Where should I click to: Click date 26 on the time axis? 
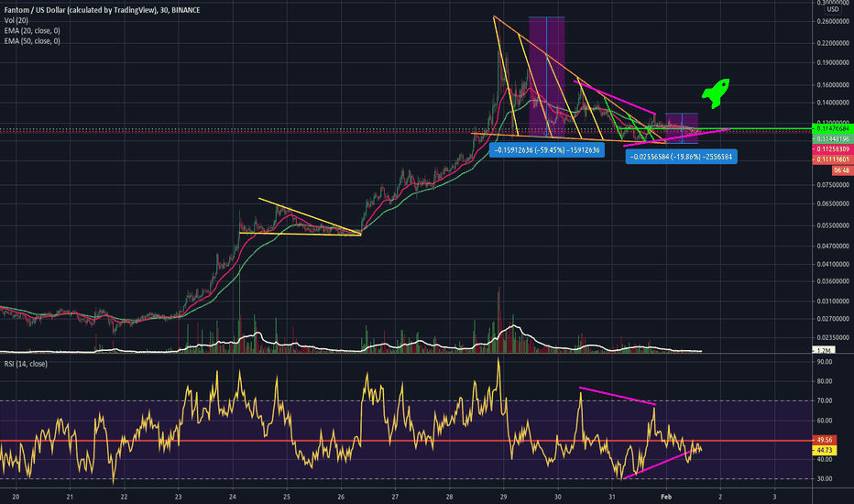(341, 497)
